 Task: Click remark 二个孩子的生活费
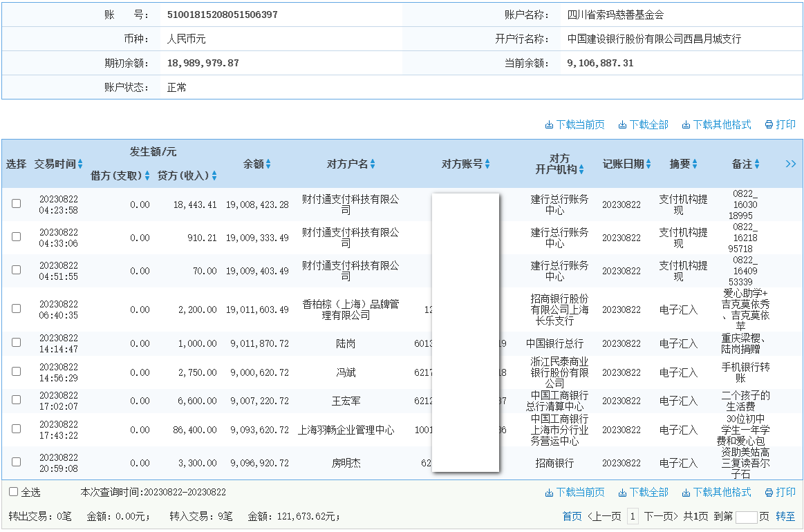click(745, 401)
